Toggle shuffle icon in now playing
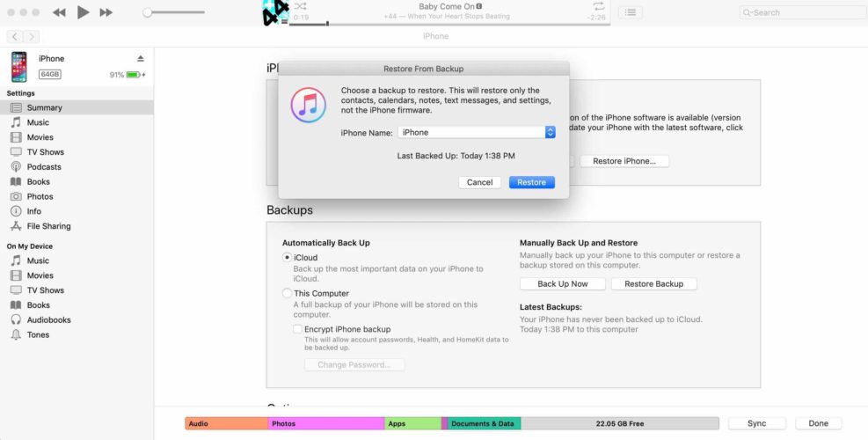Screen dimensions: 868x440 click(300, 6)
